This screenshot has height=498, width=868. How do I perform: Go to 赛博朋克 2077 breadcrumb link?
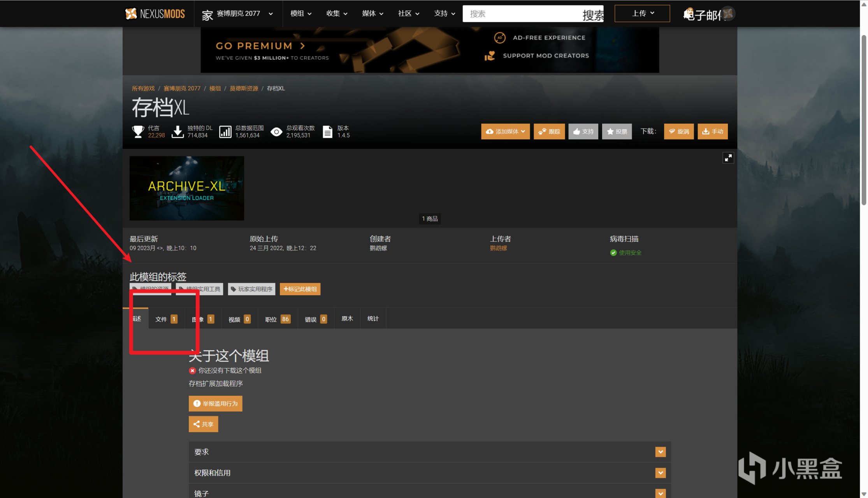tap(182, 88)
